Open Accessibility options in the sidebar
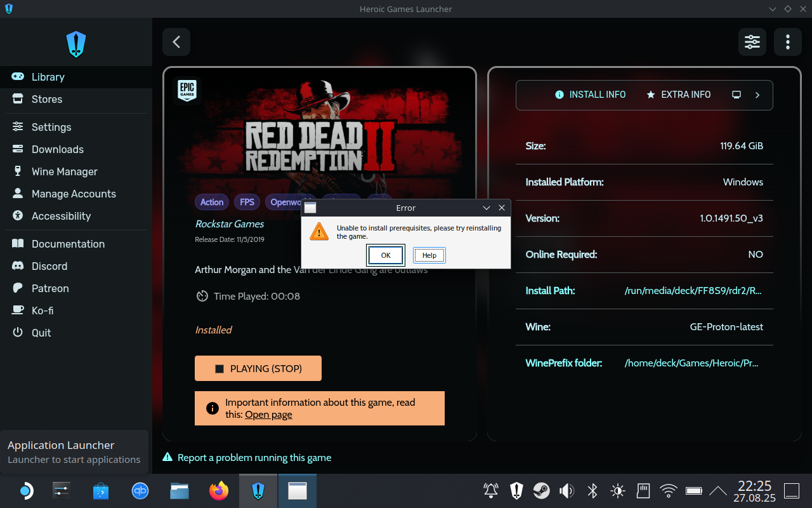This screenshot has width=812, height=508. tap(76, 216)
